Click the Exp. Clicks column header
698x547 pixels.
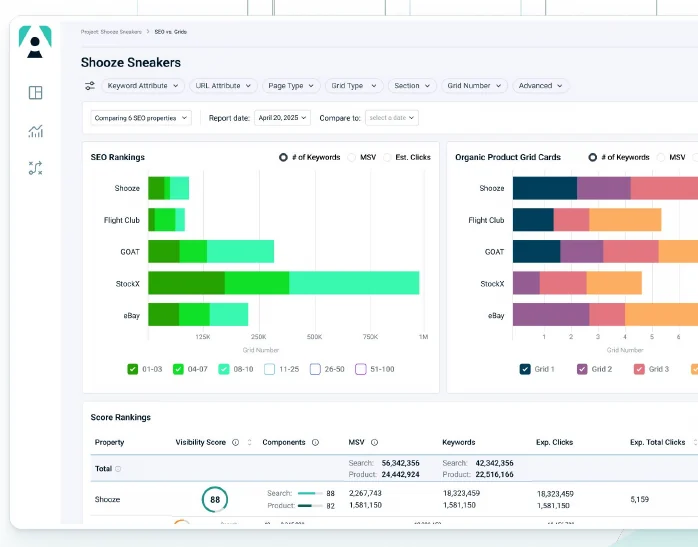click(x=554, y=442)
